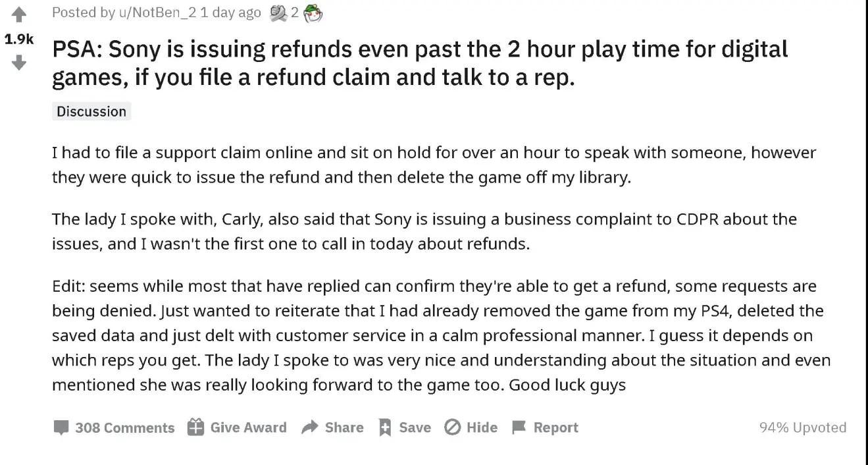Click the award count number 2

pyautogui.click(x=295, y=13)
